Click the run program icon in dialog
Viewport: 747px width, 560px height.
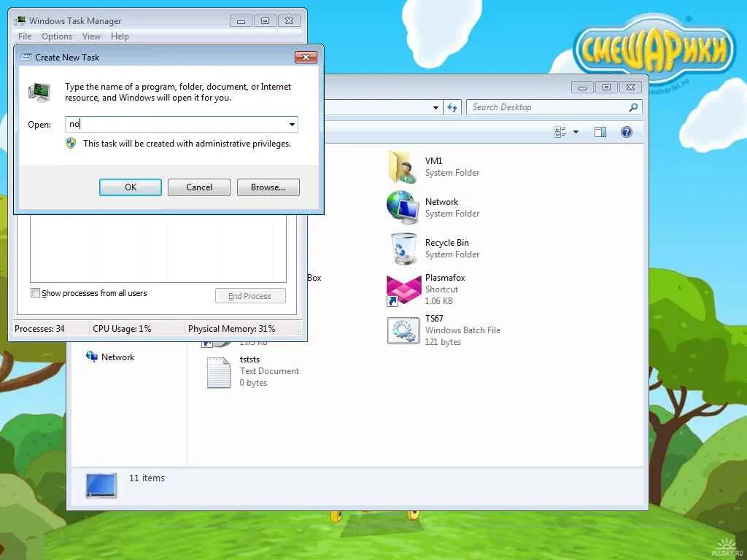[x=39, y=93]
